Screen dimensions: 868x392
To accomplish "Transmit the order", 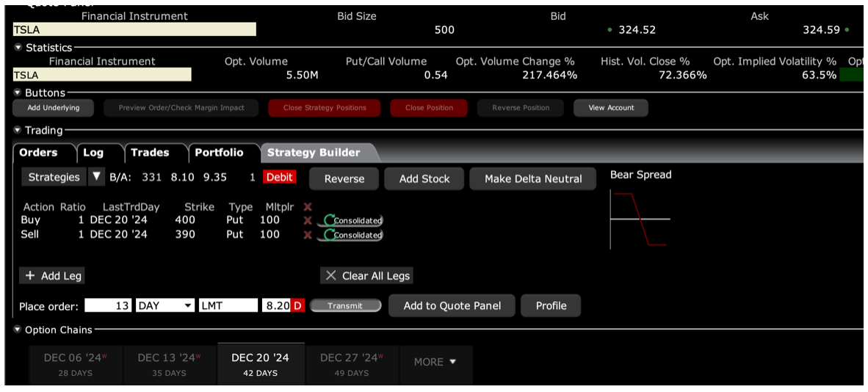I will [345, 305].
